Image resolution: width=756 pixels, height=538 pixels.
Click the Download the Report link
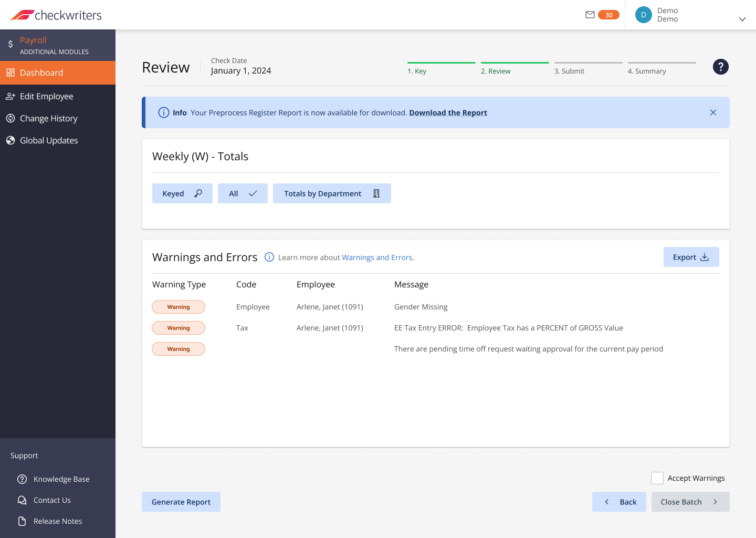tap(448, 112)
